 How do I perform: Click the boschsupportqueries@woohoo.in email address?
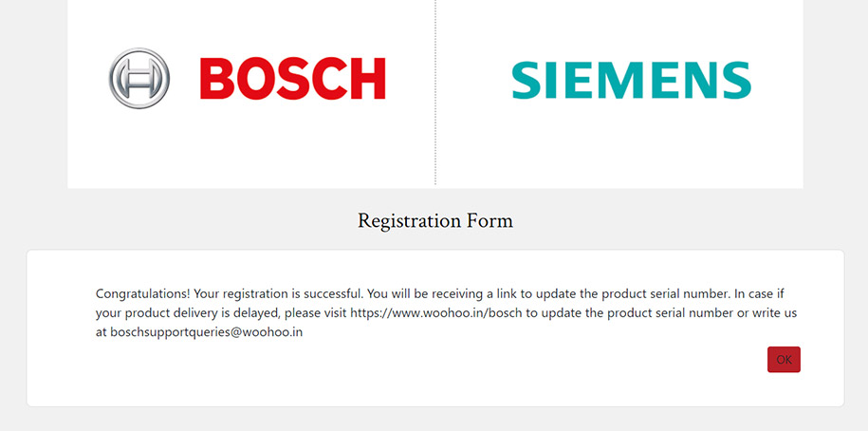tap(207, 333)
